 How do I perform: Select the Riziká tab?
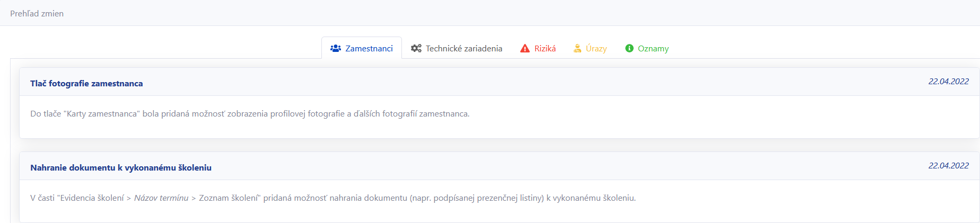(538, 48)
